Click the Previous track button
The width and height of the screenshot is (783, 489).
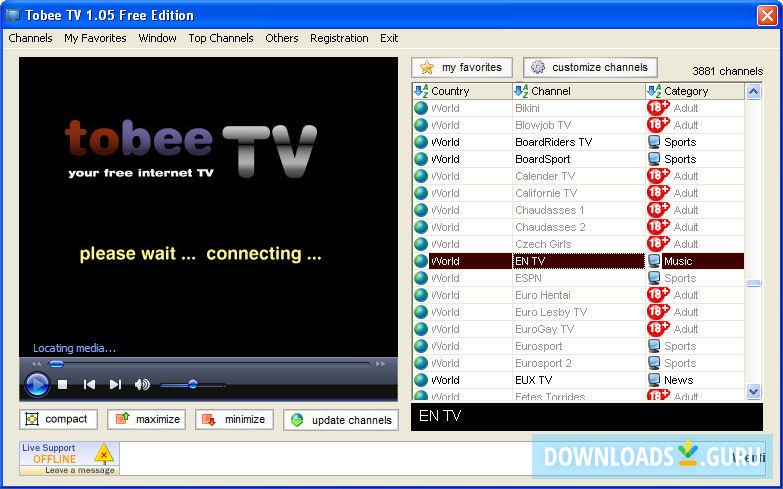pyautogui.click(x=89, y=384)
